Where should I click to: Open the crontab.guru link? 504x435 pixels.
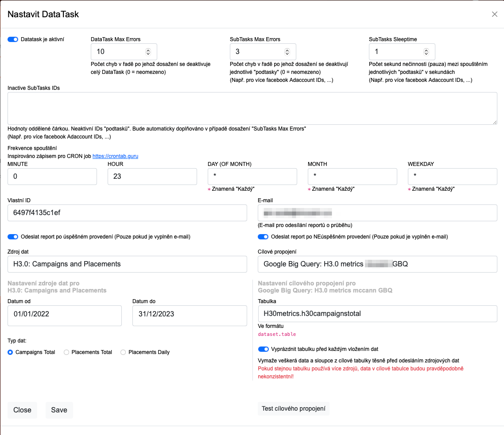(115, 156)
